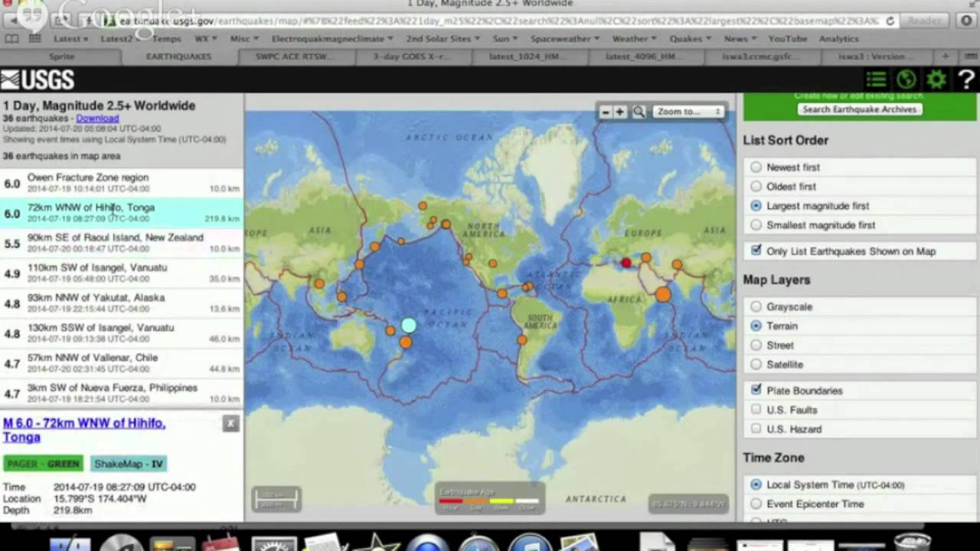The height and width of the screenshot is (551, 980).
Task: Open the earthquake list panel icon
Action: [877, 80]
